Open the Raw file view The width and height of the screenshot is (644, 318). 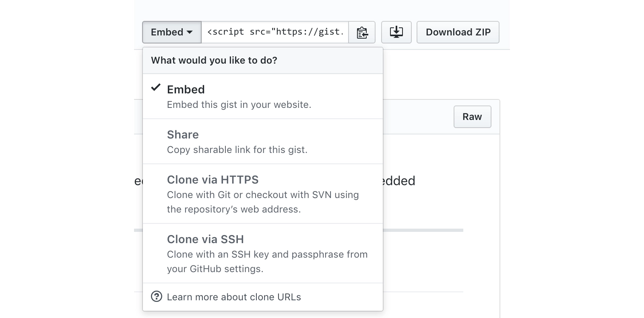point(472,117)
